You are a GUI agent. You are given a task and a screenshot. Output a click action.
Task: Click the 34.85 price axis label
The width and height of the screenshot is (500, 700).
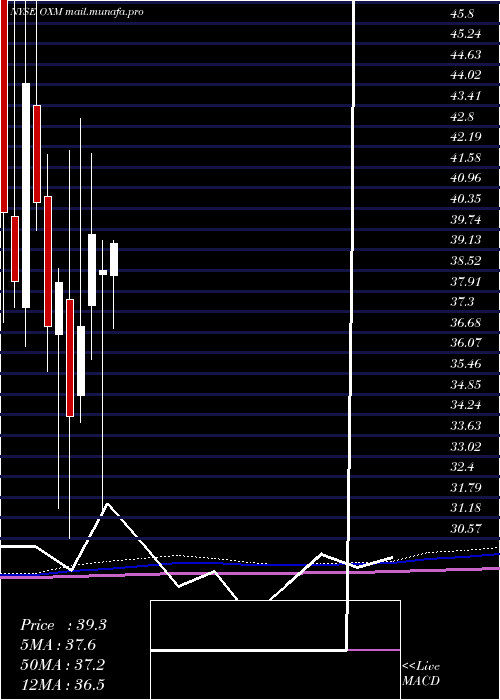pos(466,384)
